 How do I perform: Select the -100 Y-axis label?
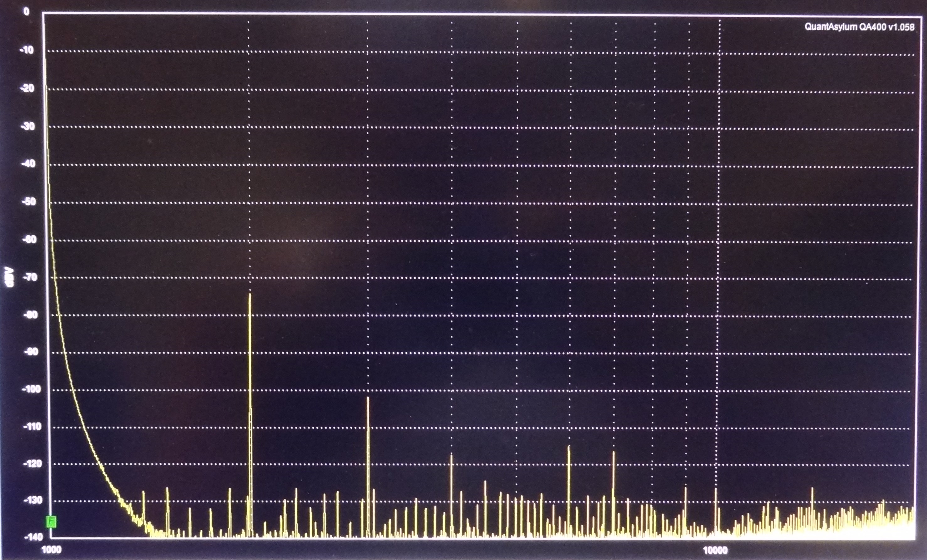pyautogui.click(x=32, y=389)
